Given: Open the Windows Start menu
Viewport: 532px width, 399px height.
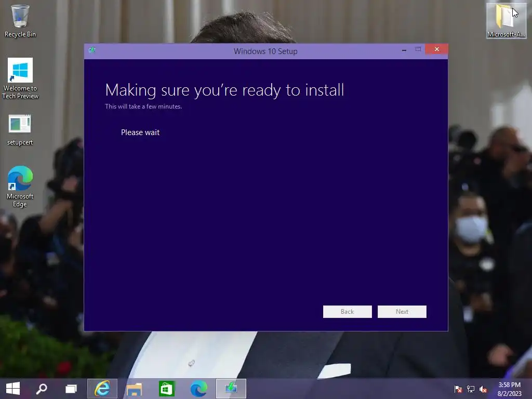Looking at the screenshot, I should (13, 389).
